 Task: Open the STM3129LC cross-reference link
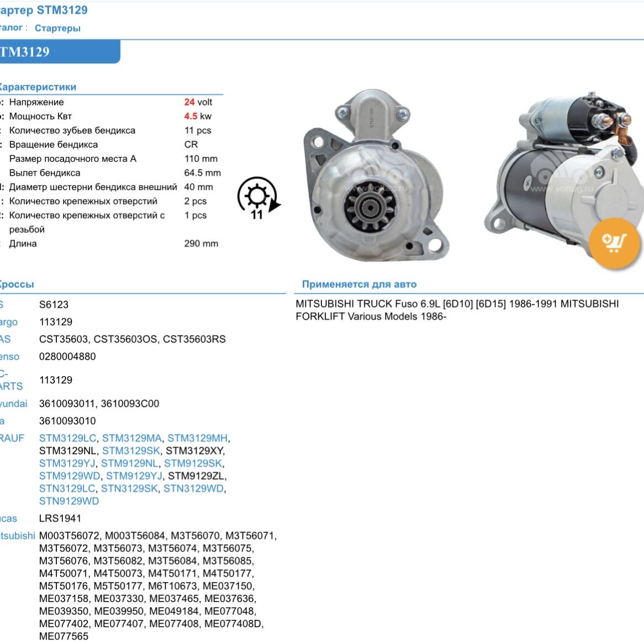point(67,437)
